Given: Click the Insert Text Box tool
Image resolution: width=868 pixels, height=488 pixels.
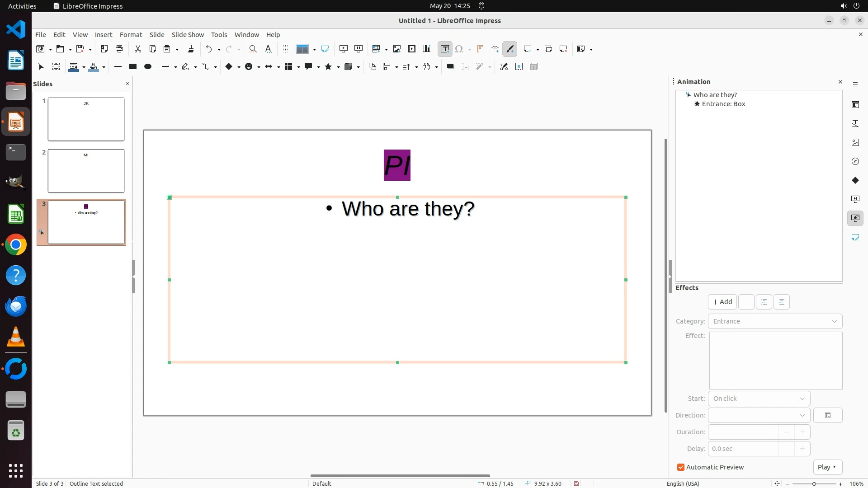Looking at the screenshot, I should [x=445, y=49].
